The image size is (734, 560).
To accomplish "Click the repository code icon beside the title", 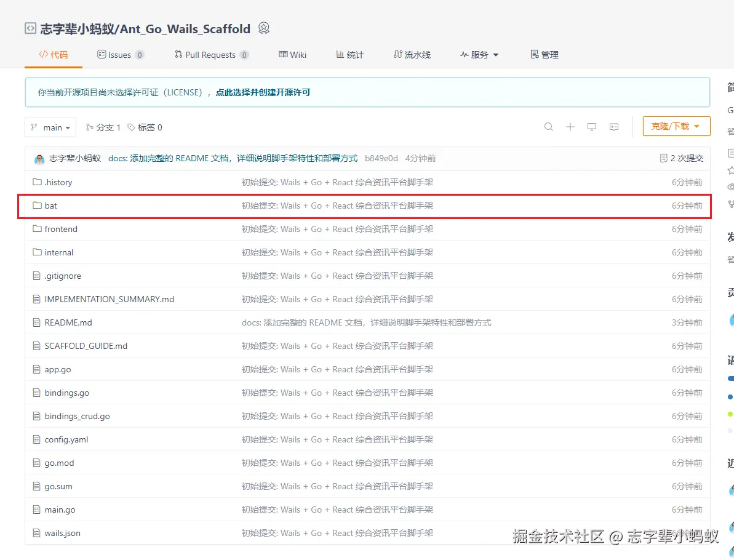I will coord(30,28).
